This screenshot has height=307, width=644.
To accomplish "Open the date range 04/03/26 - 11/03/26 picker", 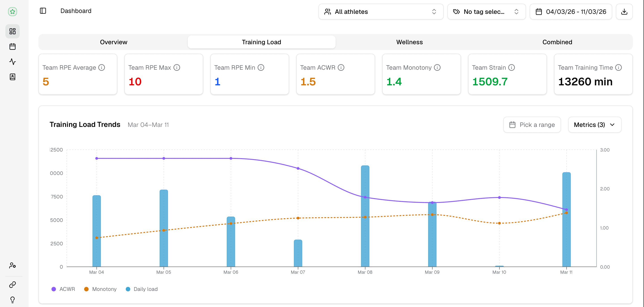I will 571,12.
